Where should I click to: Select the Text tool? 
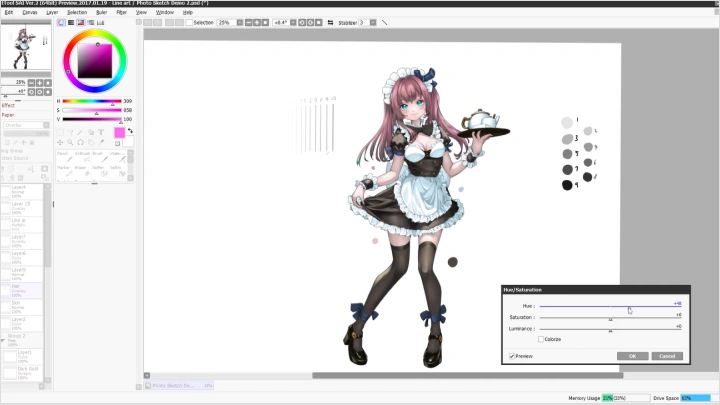click(x=101, y=132)
